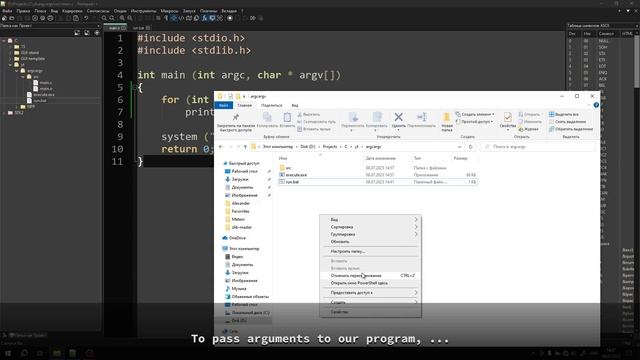640x360 pixels.
Task: Click Отменить перемещение in context menu
Action: [370, 276]
